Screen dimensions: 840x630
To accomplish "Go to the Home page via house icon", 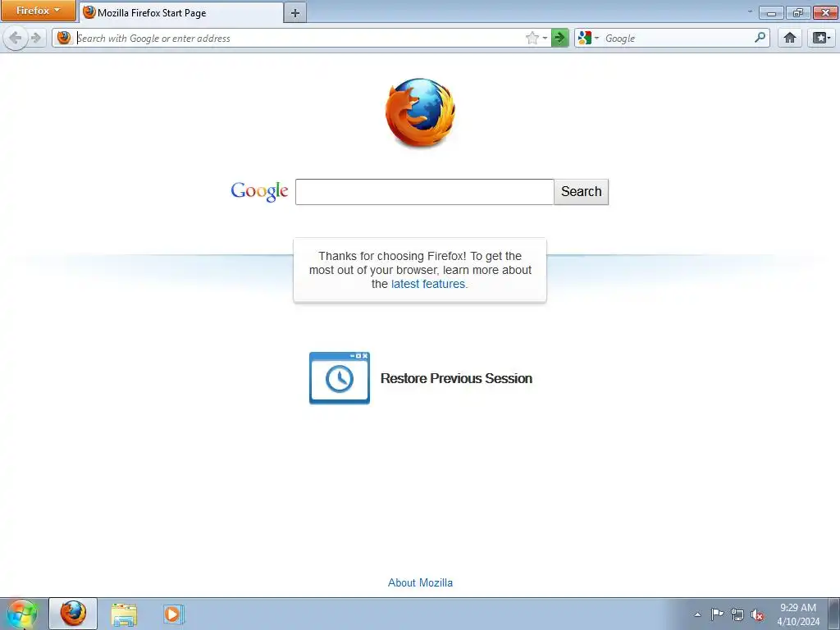I will click(x=790, y=38).
